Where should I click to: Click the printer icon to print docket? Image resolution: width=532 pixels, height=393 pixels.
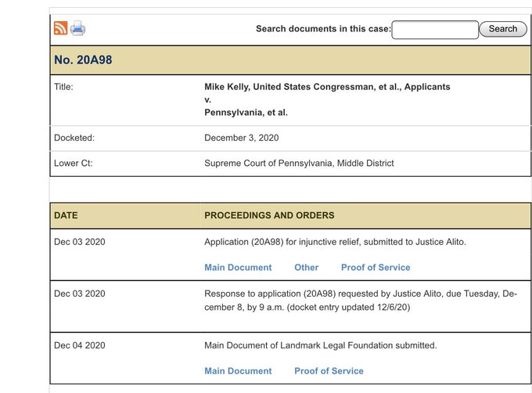[x=77, y=28]
